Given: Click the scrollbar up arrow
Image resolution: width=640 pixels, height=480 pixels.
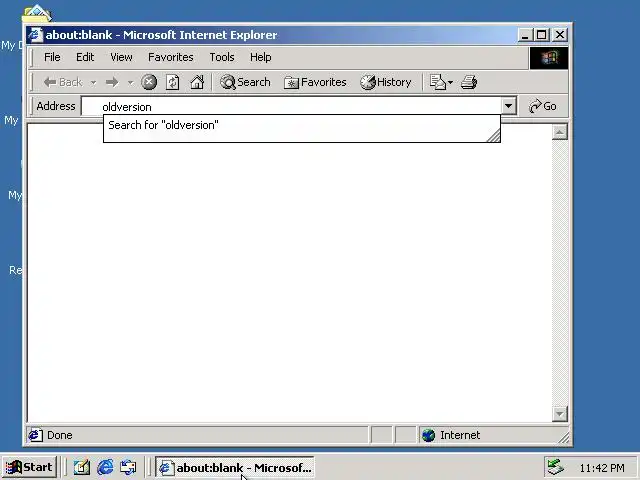Looking at the screenshot, I should [560, 132].
